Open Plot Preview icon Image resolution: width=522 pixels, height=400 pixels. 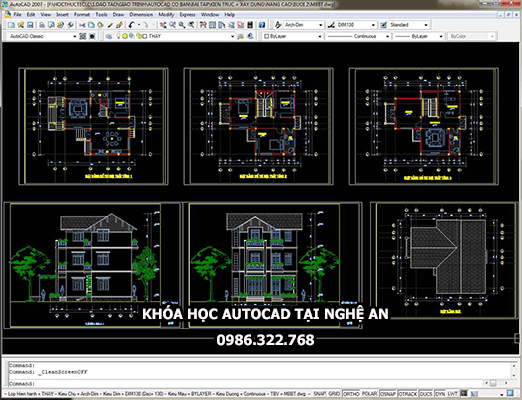(x=51, y=25)
